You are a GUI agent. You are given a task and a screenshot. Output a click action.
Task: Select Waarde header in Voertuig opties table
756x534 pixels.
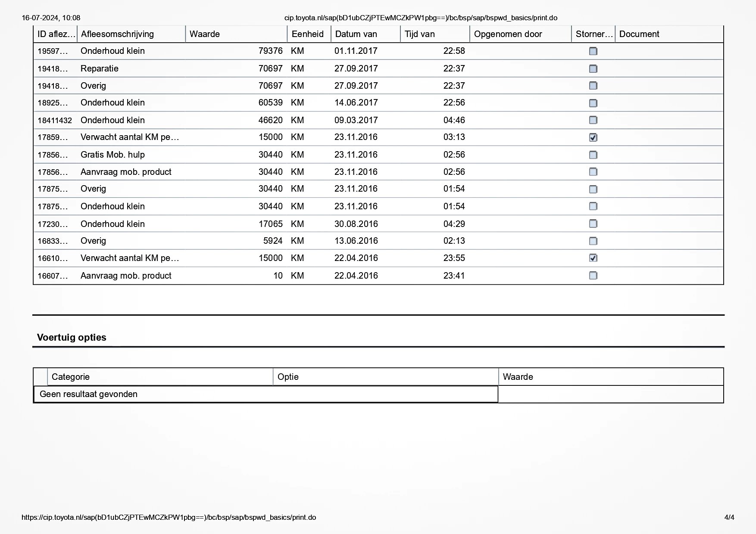611,377
